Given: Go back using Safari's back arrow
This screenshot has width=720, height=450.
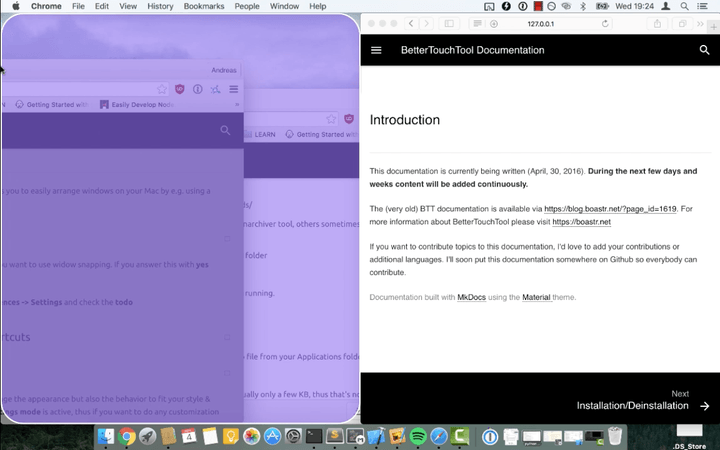Looking at the screenshot, I should pos(411,23).
